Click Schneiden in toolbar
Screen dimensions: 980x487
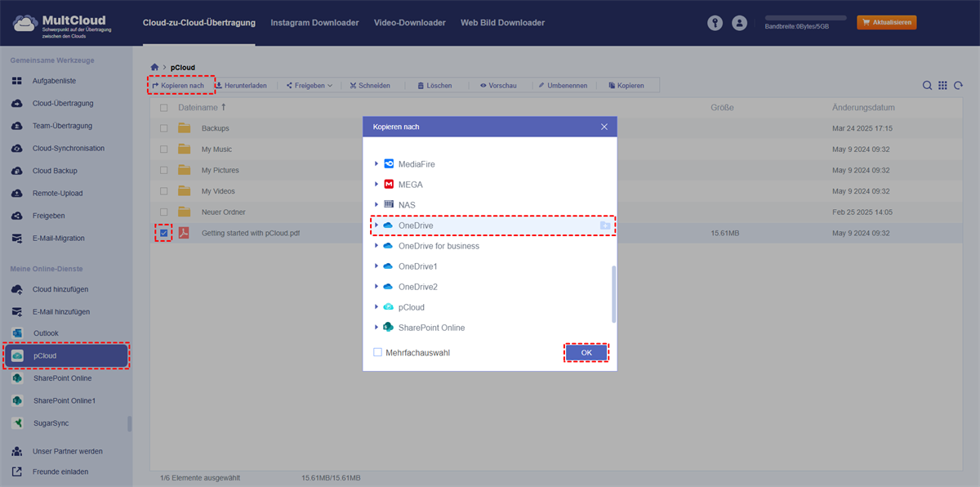click(x=370, y=86)
